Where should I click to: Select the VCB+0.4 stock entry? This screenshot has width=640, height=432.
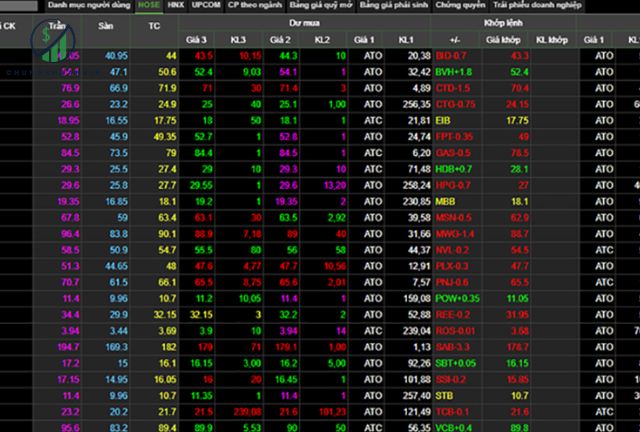(454, 428)
